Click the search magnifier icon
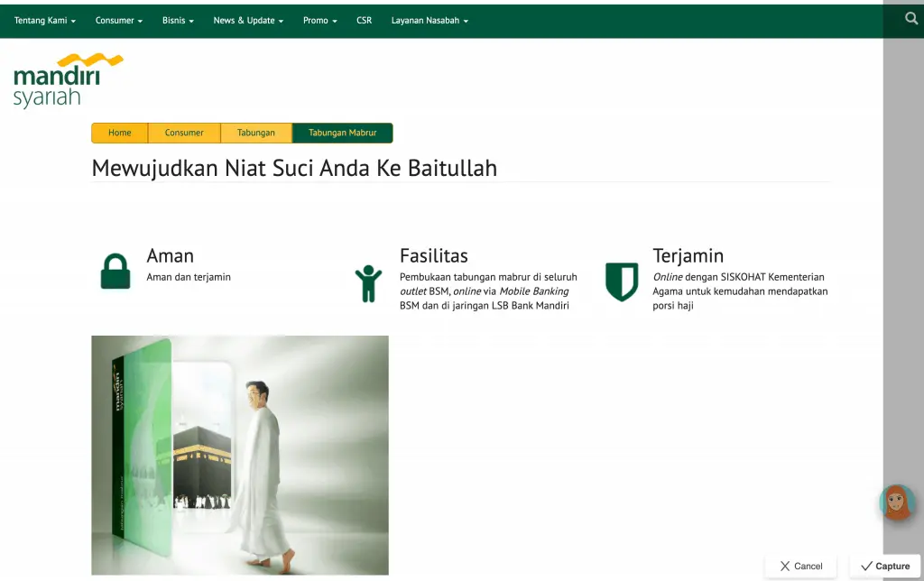This screenshot has width=924, height=581. [x=910, y=17]
